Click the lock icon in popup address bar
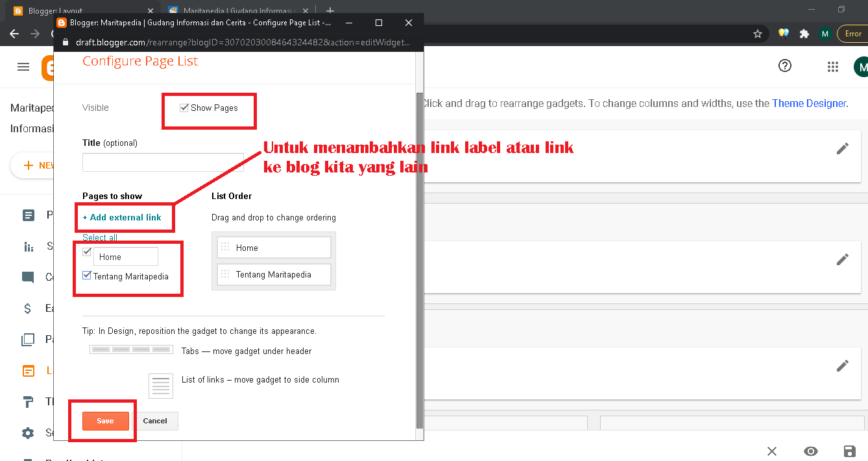This screenshot has height=461, width=868. pyautogui.click(x=64, y=42)
